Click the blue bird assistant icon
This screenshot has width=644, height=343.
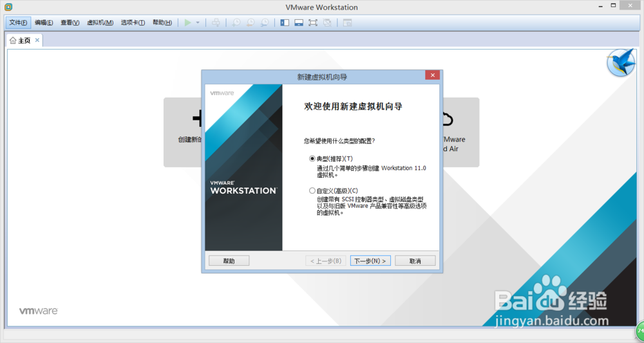(621, 62)
